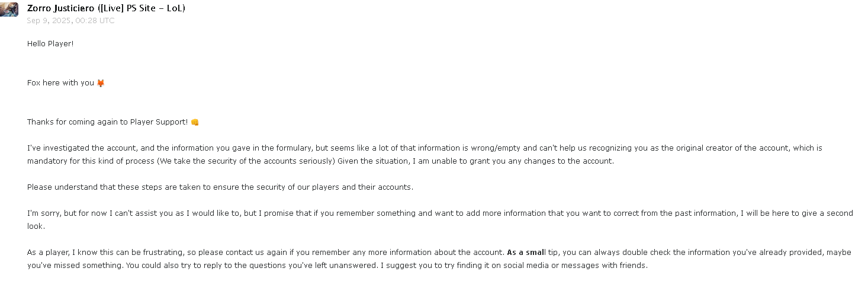This screenshot has width=868, height=300.
Task: Click the Sep 9, 2025 timestamp
Action: click(x=70, y=21)
